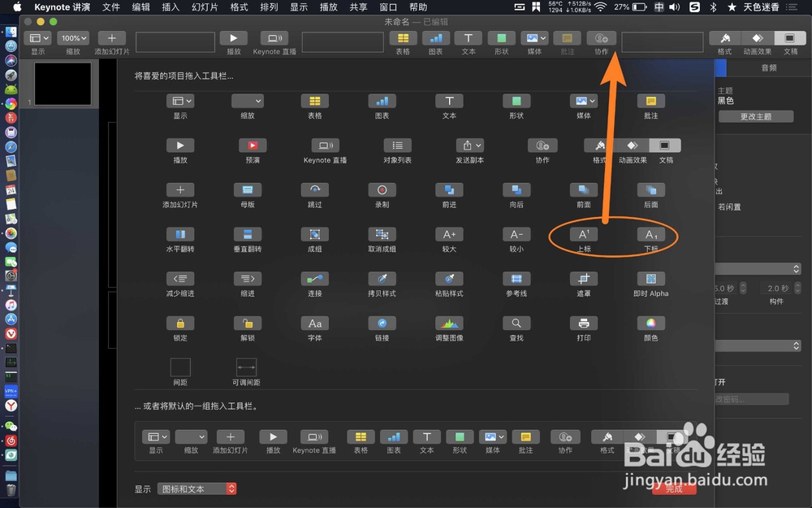812x508 pixels.
Task: Click the 锁定 lock icon
Action: point(180,323)
